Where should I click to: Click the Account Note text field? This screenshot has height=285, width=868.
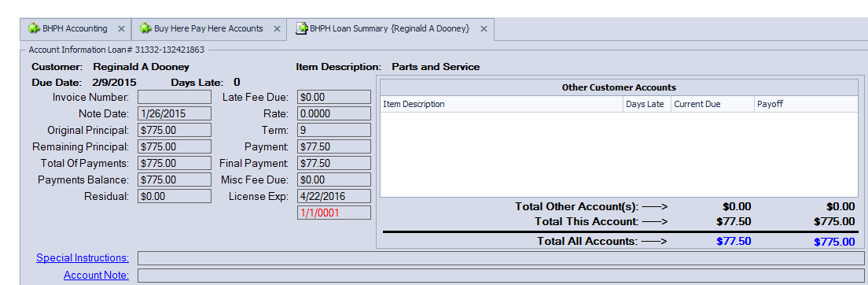pos(500,276)
